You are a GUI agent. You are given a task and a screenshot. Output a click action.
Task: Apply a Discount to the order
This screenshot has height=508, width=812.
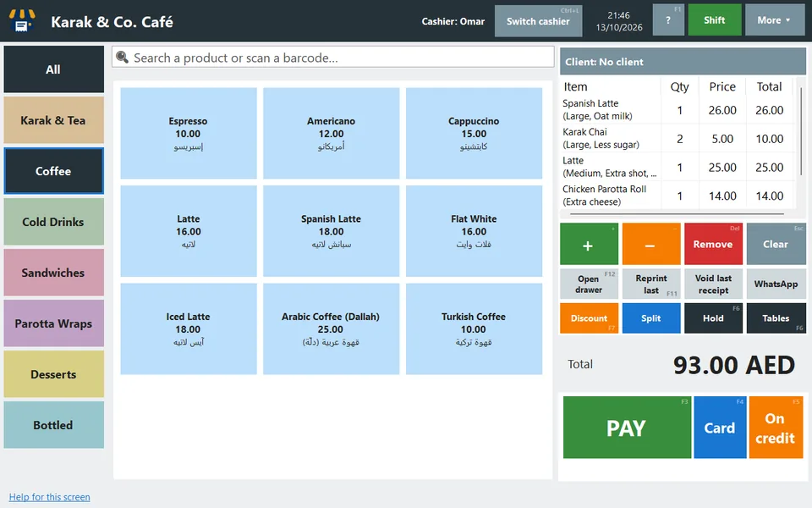point(589,318)
